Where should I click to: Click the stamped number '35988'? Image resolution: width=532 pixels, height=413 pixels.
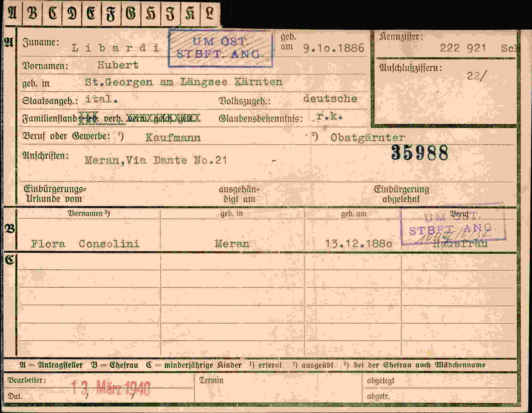click(x=420, y=153)
